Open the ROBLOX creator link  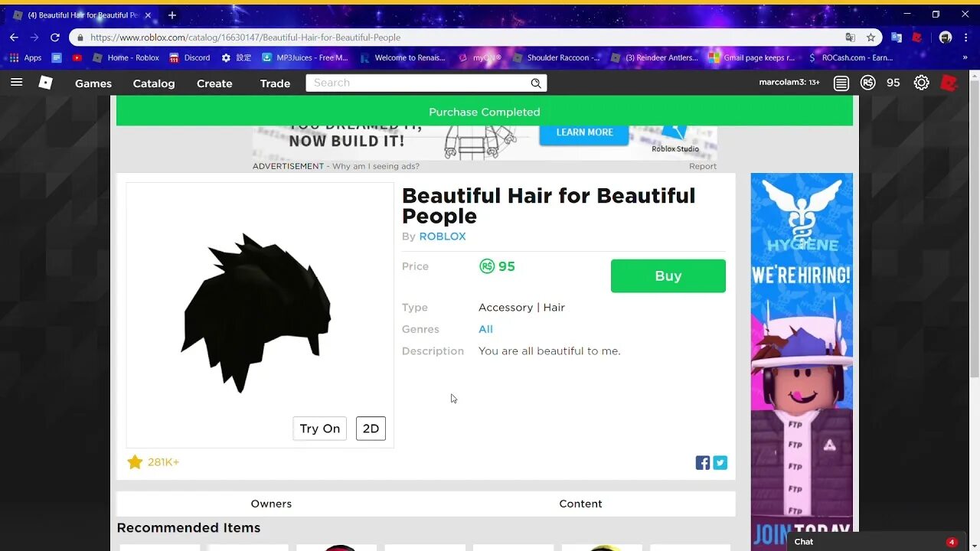coord(443,236)
